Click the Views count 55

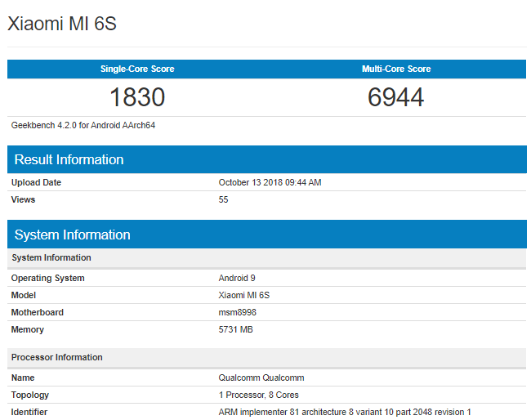pos(224,199)
